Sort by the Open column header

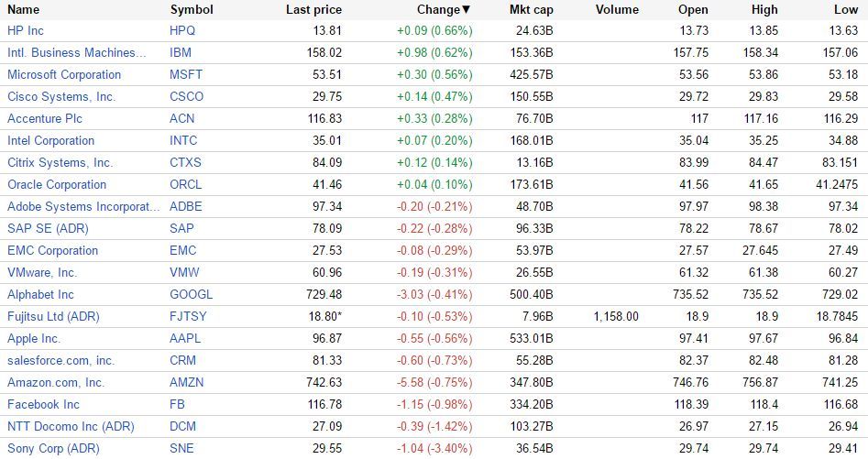click(x=693, y=9)
